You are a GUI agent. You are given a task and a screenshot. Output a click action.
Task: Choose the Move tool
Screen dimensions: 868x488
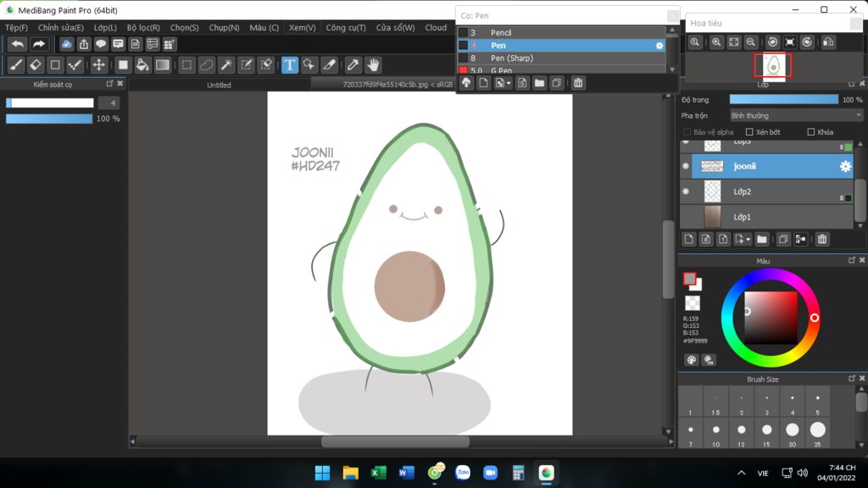click(x=98, y=65)
